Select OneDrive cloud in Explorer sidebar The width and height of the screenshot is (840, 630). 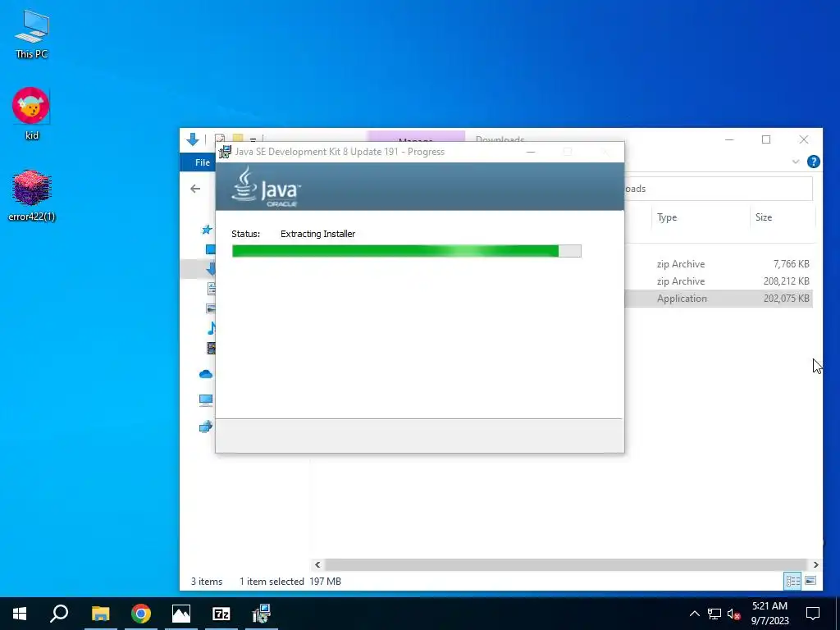click(x=206, y=374)
